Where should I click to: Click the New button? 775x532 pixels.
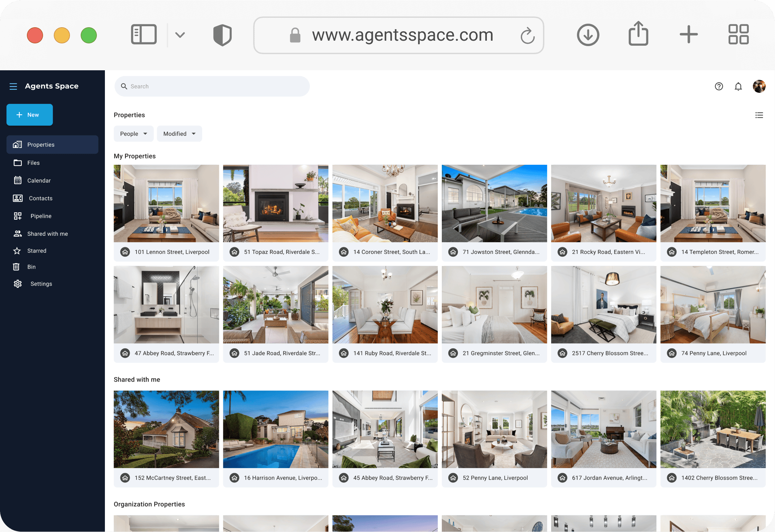click(x=30, y=115)
